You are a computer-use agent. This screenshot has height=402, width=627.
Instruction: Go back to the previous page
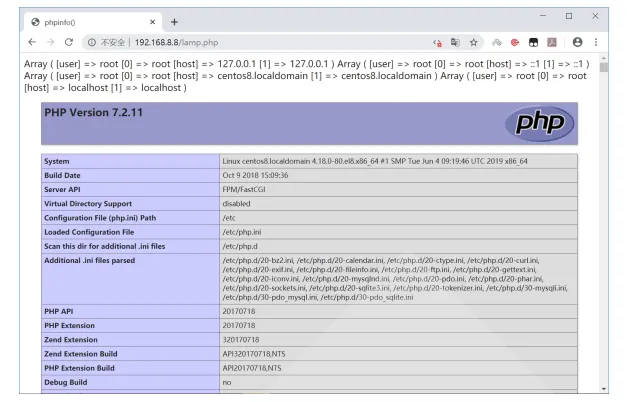pyautogui.click(x=32, y=42)
